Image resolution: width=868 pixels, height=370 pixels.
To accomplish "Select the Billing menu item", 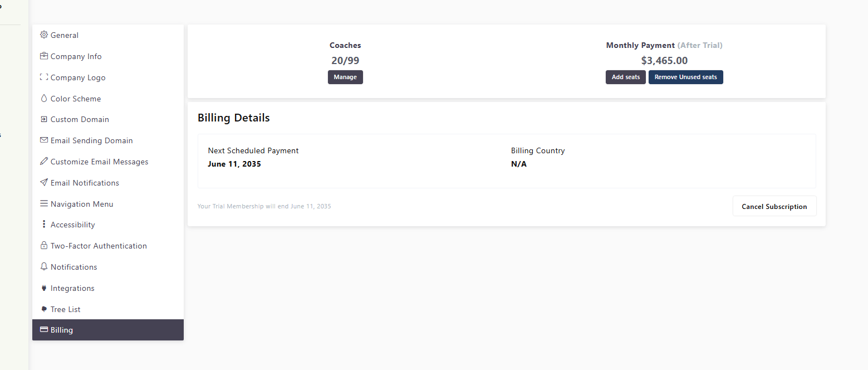I will 62,330.
